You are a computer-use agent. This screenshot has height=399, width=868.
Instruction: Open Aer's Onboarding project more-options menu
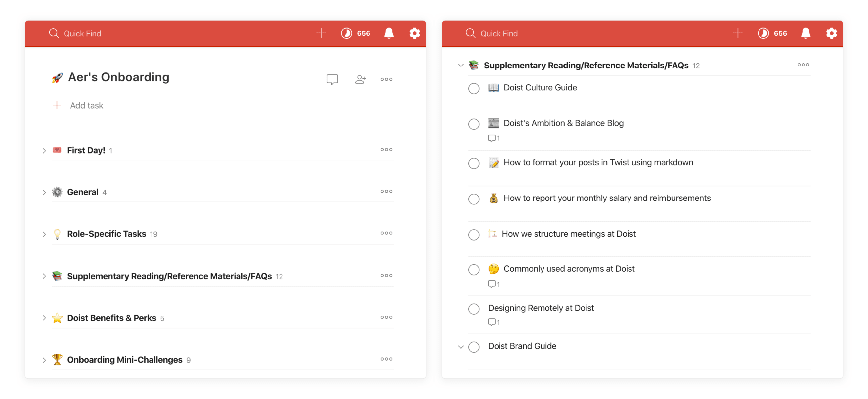coord(386,79)
